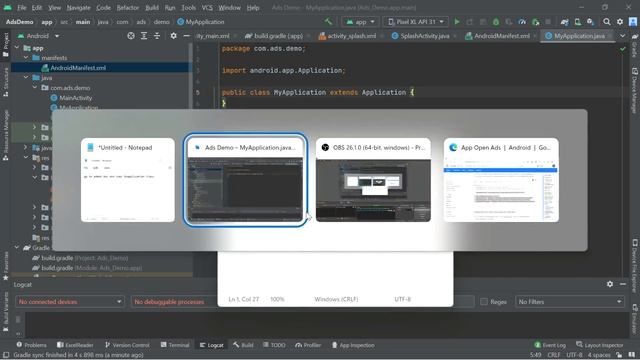This screenshot has width=640, height=360.
Task: Open the No debuggable processes dropdown
Action: (174, 302)
